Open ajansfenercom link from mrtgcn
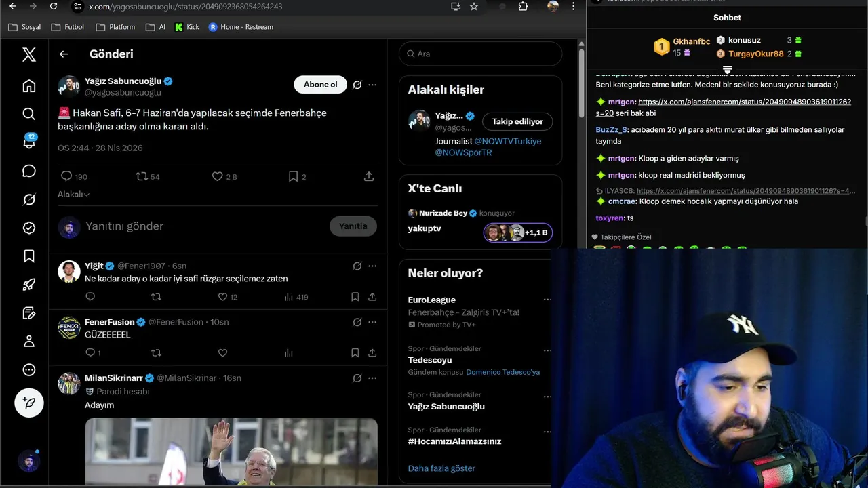Image resolution: width=868 pixels, height=488 pixels. tap(724, 107)
